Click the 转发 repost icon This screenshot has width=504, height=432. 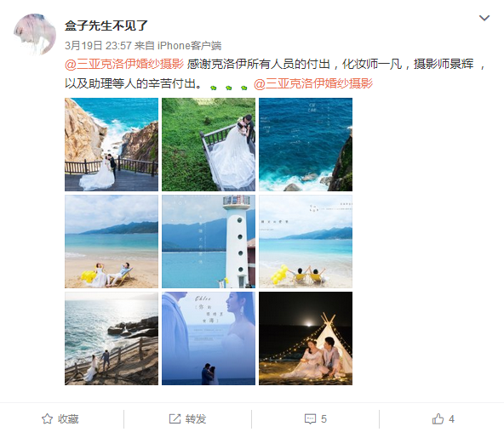(x=175, y=419)
